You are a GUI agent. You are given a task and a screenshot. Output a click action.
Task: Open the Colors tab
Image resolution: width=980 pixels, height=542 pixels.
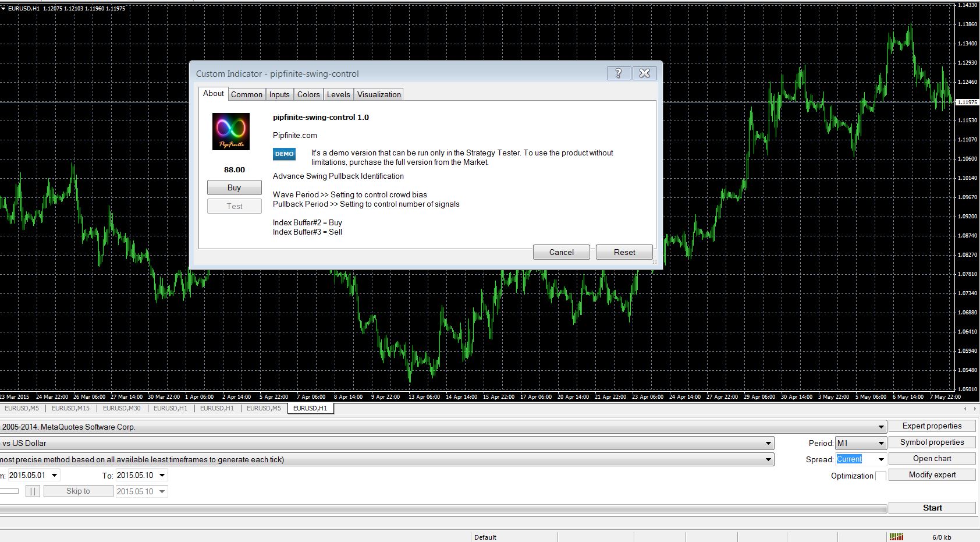point(308,94)
